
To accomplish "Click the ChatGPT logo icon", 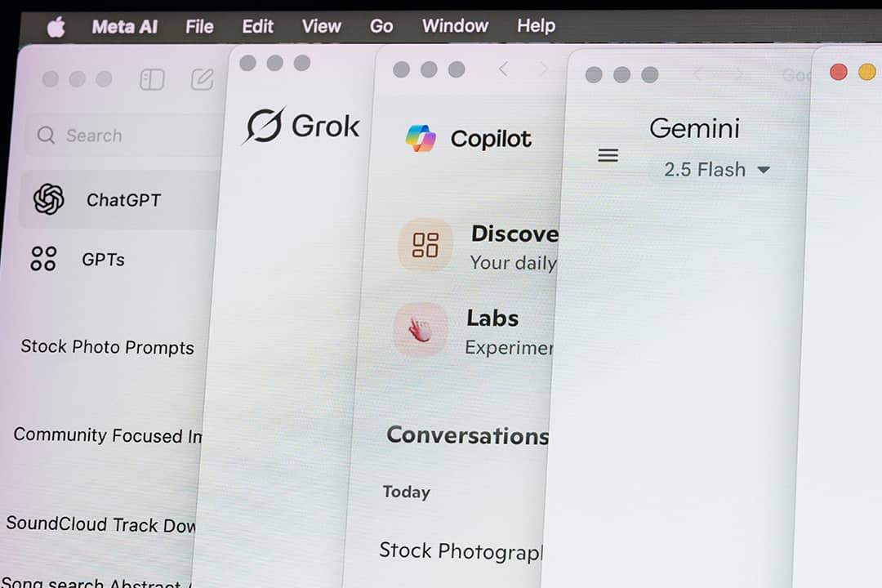I will 48,199.
